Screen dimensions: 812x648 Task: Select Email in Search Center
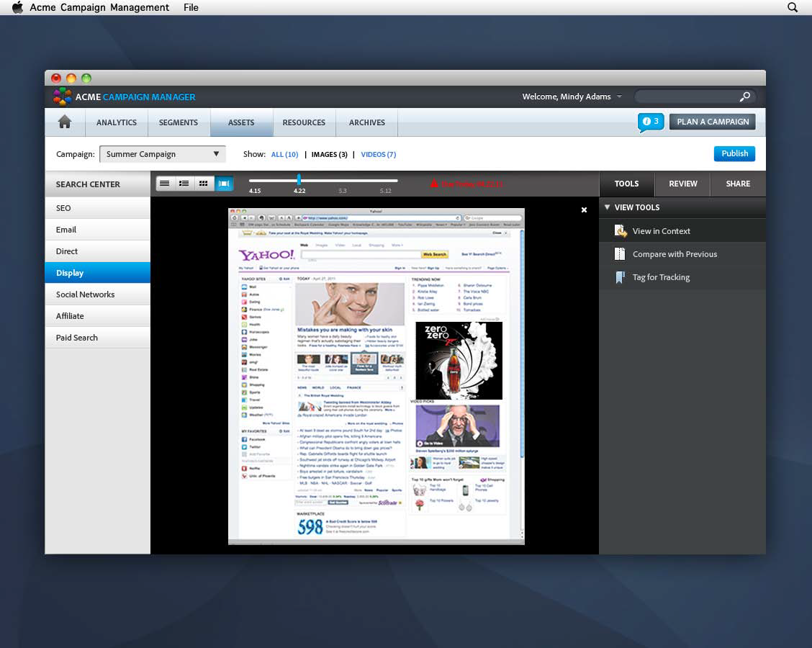pos(97,230)
